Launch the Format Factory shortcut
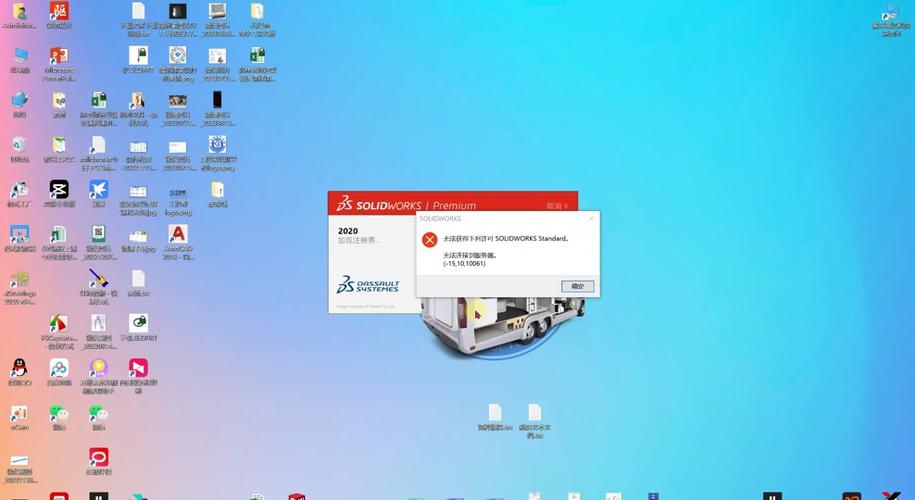Image resolution: width=915 pixels, height=500 pixels. 19,194
